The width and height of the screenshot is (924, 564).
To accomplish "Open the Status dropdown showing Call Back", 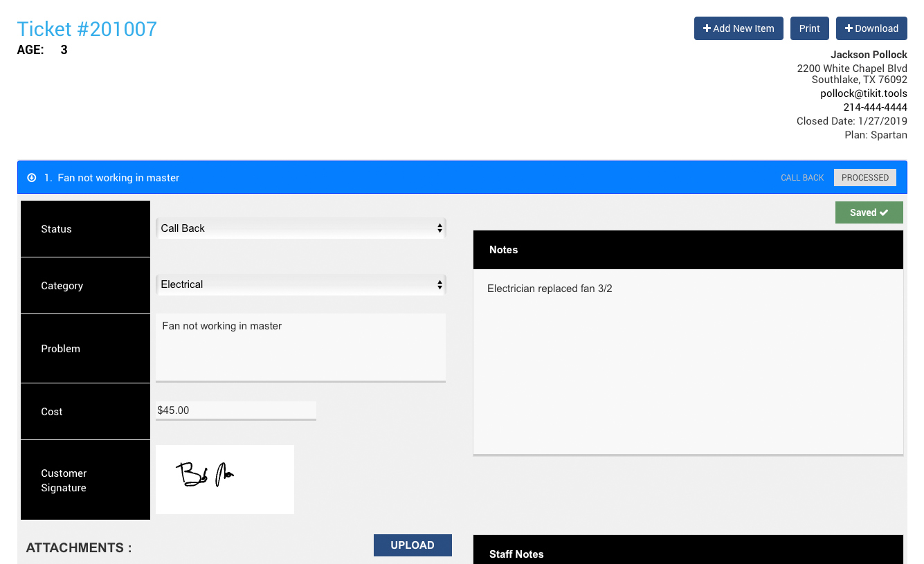I will coord(300,228).
